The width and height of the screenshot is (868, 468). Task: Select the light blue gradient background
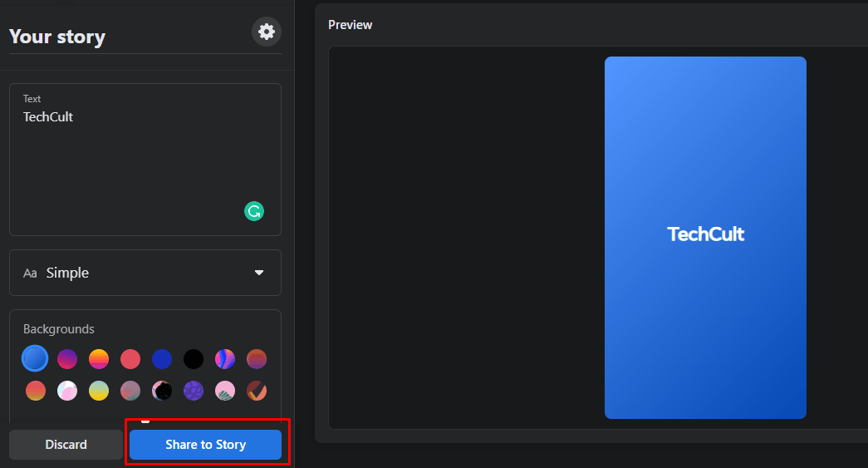tap(35, 358)
